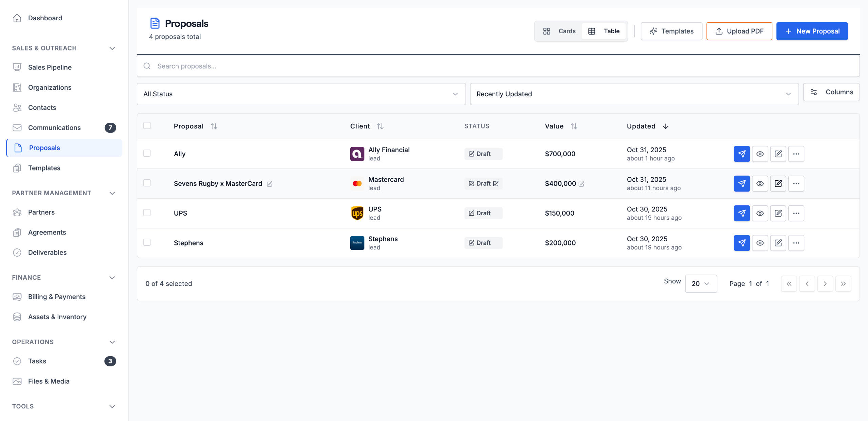The height and width of the screenshot is (421, 868).
Task: Go to Sales Pipeline in the sidebar
Action: point(50,67)
